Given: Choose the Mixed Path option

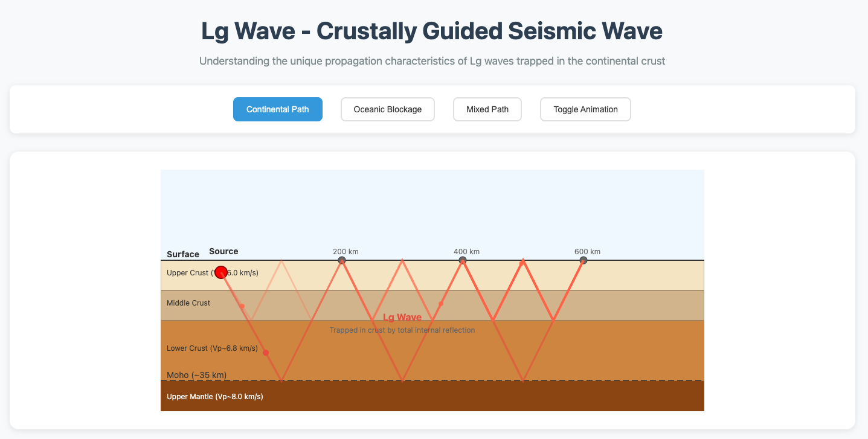Looking at the screenshot, I should point(487,109).
